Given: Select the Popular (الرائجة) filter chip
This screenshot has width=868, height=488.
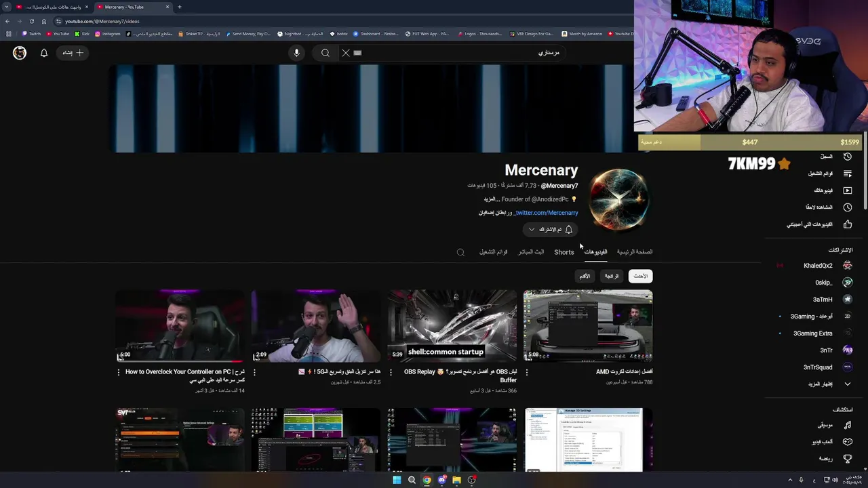Looking at the screenshot, I should pos(612,276).
